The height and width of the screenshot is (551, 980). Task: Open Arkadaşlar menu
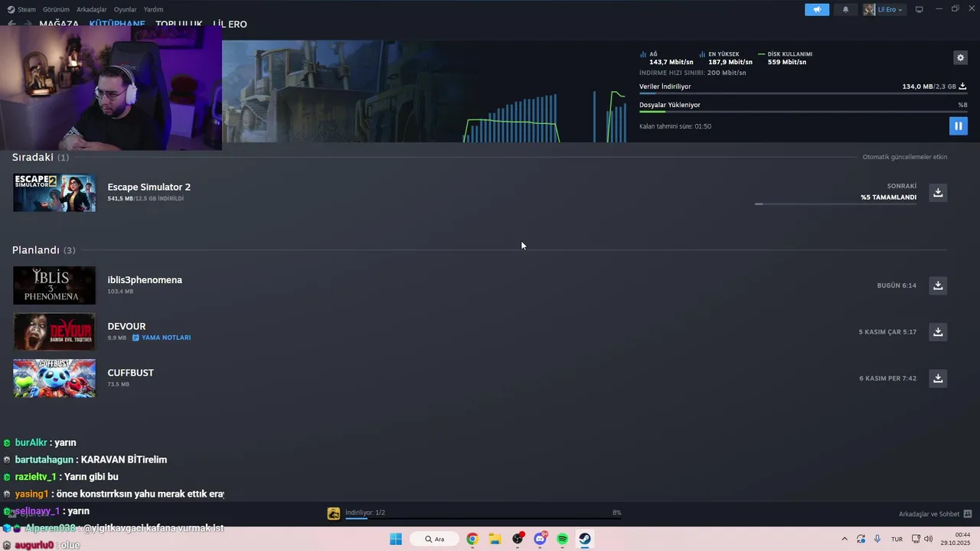[92, 9]
